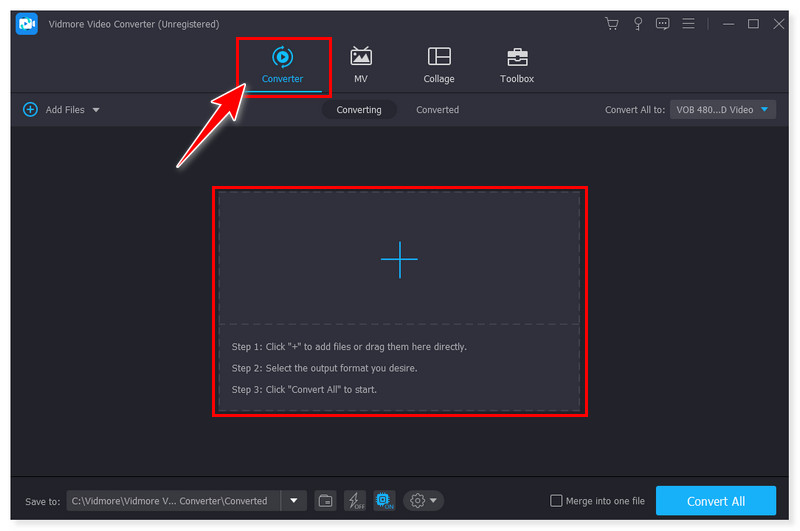Viewport: 800px width, 531px height.
Task: Expand the Save to path dropdown
Action: pyautogui.click(x=293, y=500)
